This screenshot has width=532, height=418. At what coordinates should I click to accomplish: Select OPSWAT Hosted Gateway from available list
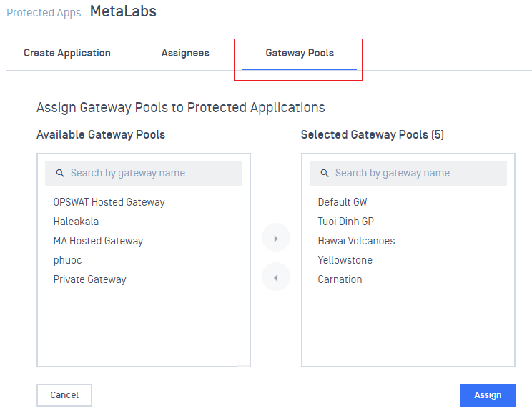(109, 202)
